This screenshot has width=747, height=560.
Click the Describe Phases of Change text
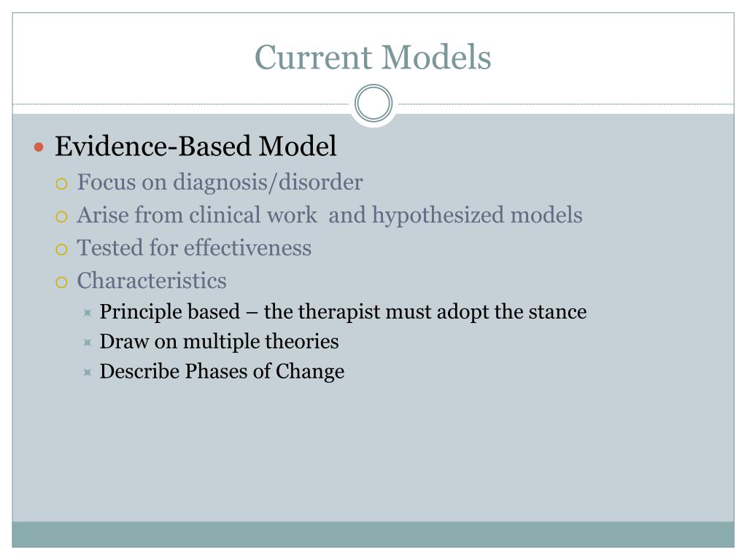(222, 371)
